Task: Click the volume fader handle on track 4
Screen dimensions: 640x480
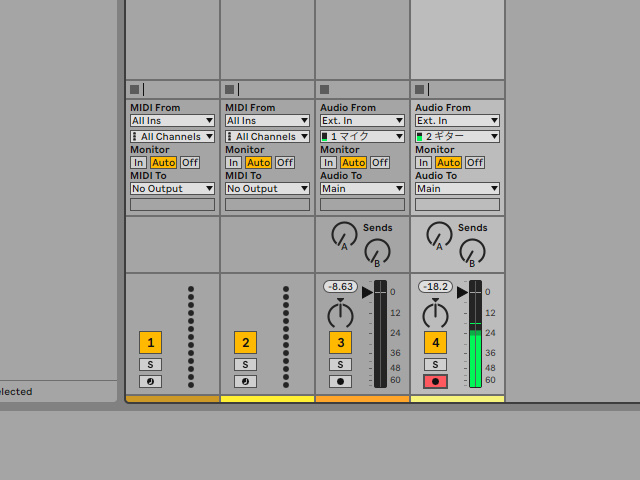Action: coord(463,292)
